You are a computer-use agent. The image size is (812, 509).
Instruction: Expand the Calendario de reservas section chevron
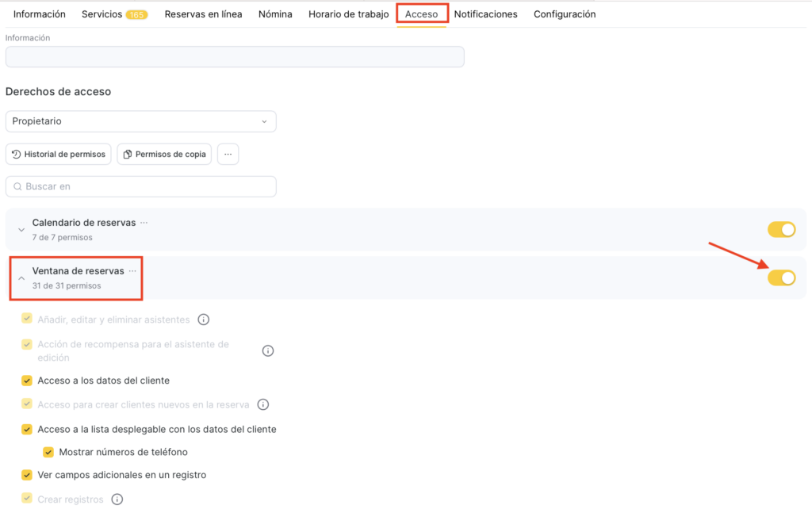pos(21,230)
